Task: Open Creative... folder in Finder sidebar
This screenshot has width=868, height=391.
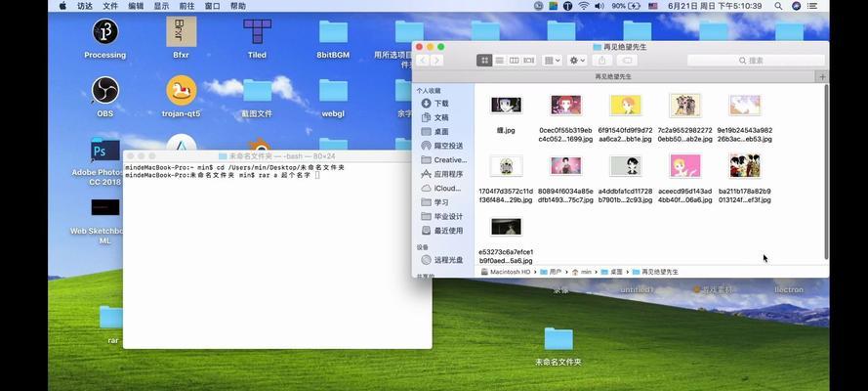Action: click(443, 160)
